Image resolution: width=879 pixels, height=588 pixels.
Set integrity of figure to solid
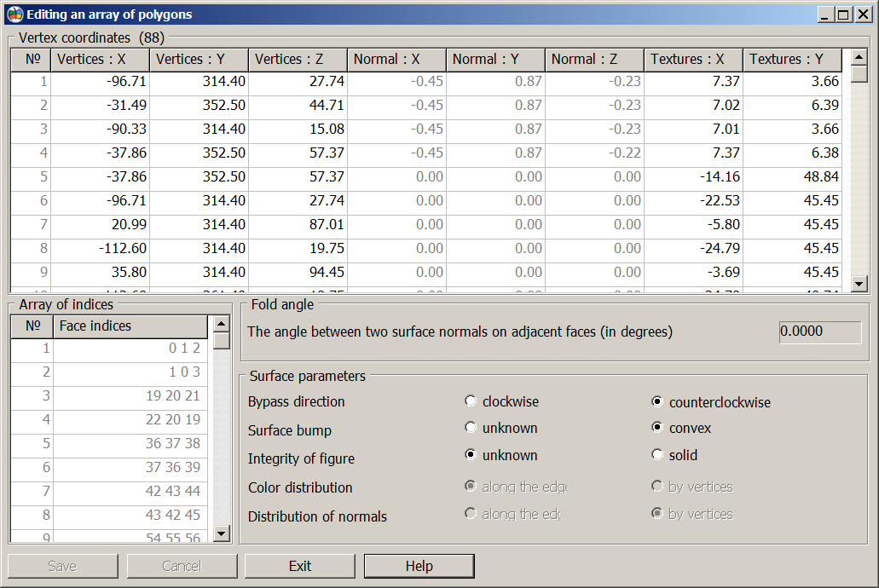pos(657,455)
